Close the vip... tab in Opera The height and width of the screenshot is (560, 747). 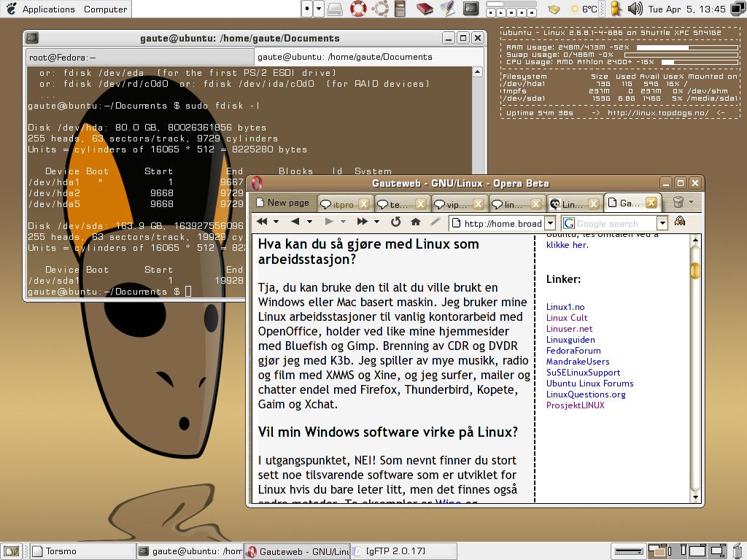pyautogui.click(x=479, y=204)
